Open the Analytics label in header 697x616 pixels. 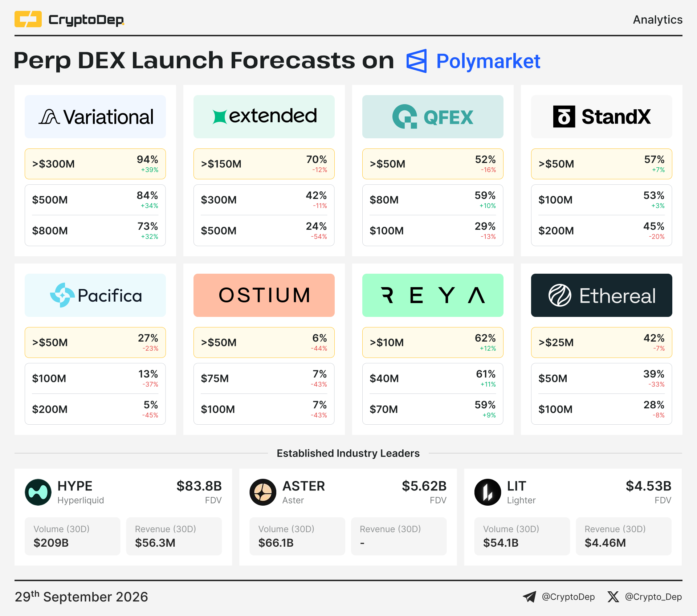[x=657, y=20]
